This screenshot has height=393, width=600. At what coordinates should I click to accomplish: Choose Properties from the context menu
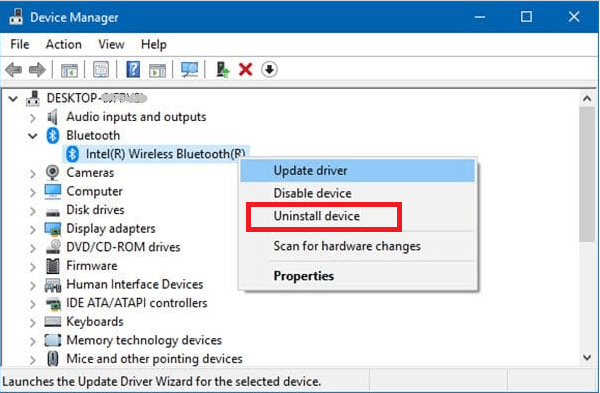pyautogui.click(x=357, y=276)
